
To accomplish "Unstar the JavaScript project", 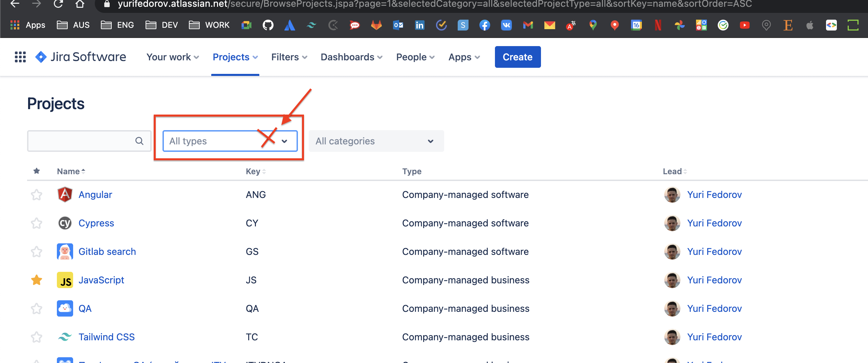I will point(37,280).
